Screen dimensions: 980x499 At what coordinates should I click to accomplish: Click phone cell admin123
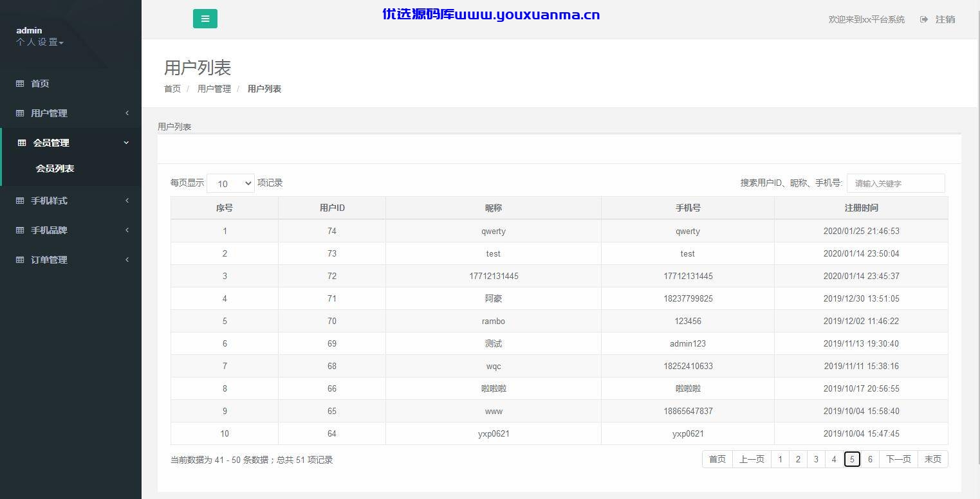[x=688, y=343]
